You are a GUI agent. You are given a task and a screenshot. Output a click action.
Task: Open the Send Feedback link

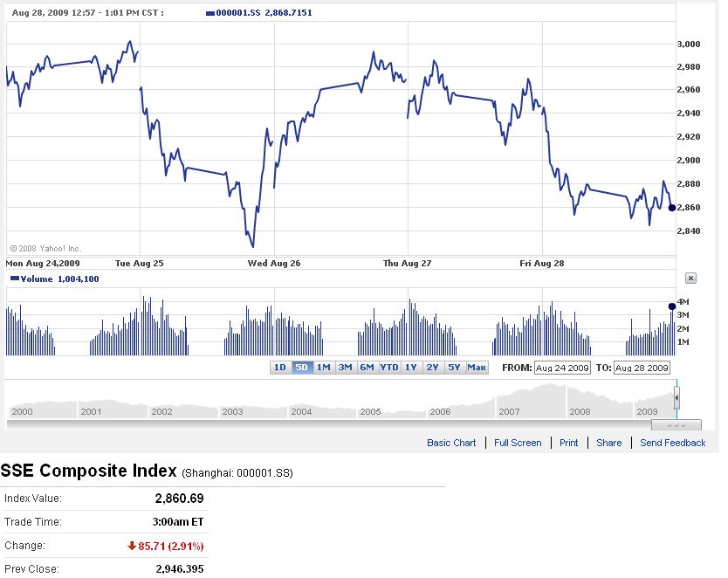(x=672, y=443)
